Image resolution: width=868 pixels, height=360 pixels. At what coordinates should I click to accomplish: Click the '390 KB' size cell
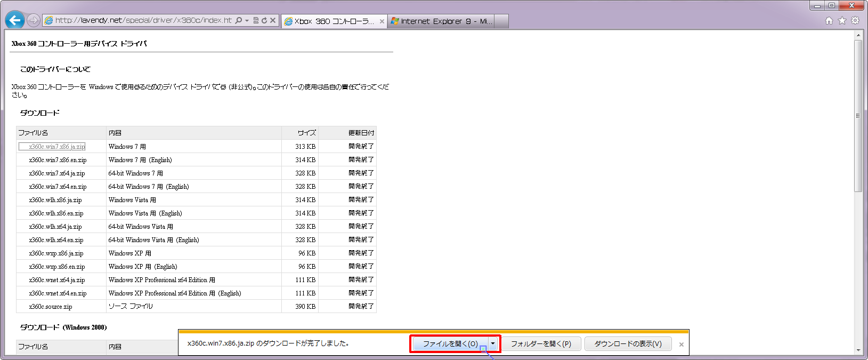coord(300,307)
